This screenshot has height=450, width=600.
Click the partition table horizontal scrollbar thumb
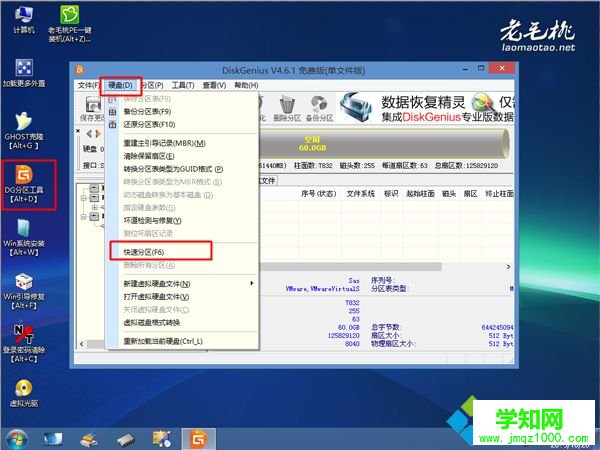click(351, 266)
